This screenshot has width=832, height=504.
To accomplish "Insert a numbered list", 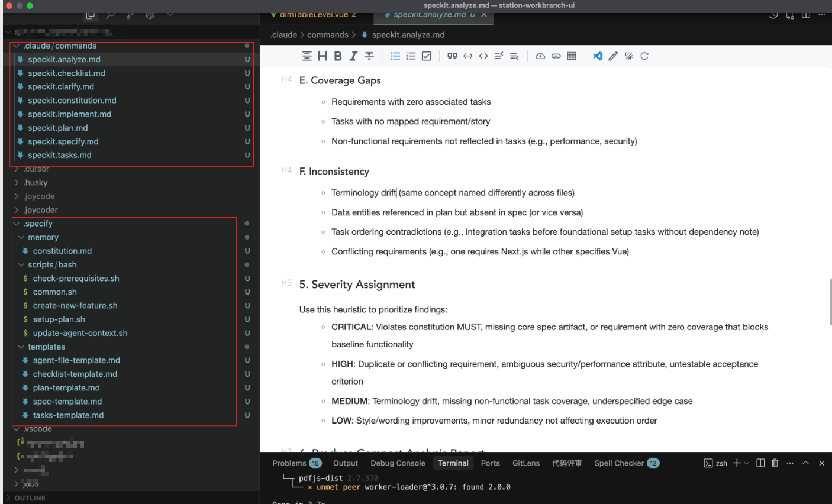I will point(411,56).
